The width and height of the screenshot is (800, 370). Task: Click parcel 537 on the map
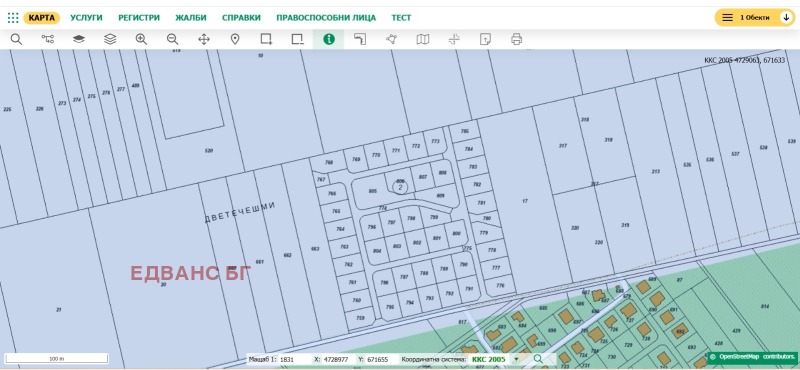click(x=735, y=154)
